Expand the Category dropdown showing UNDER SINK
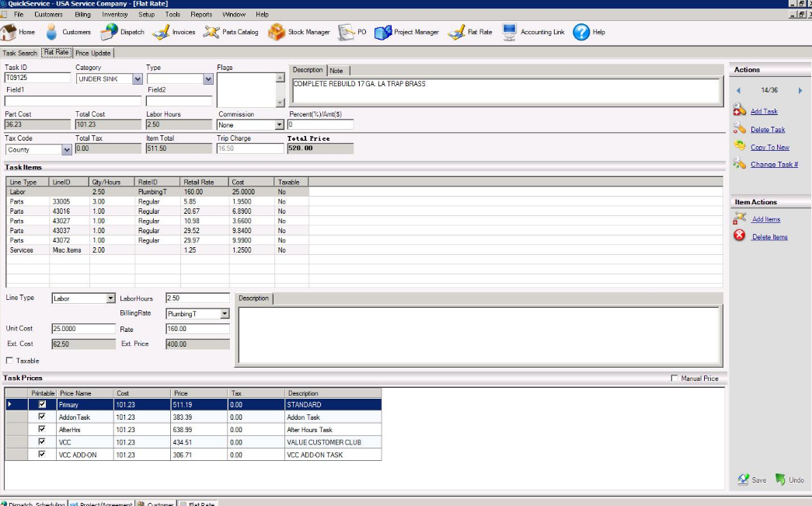Viewport: 812px width, 506px height. pos(138,79)
